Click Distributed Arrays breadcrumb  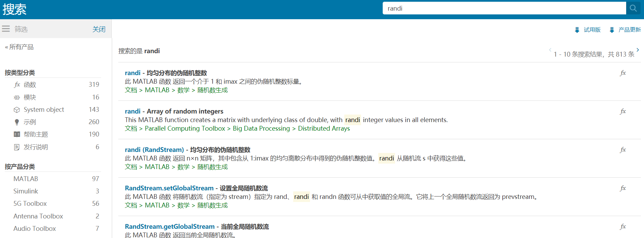[324, 128]
